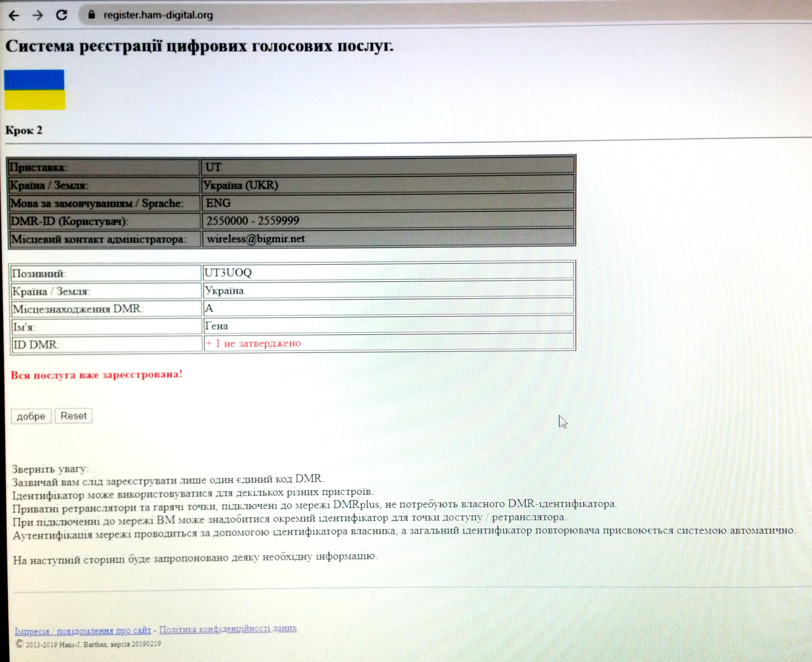Click the DMR-ID range 2550000 - 2559999
This screenshot has width=812, height=662.
(x=253, y=221)
